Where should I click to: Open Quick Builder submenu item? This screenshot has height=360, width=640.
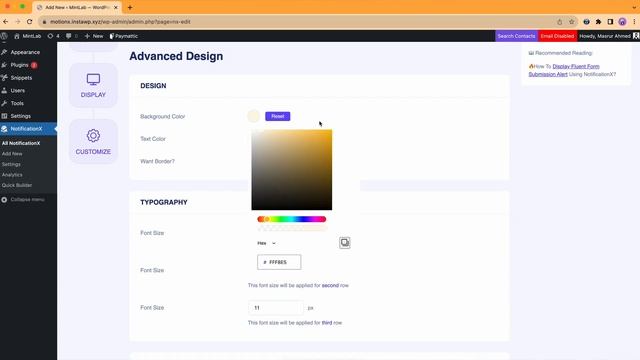[x=17, y=185]
